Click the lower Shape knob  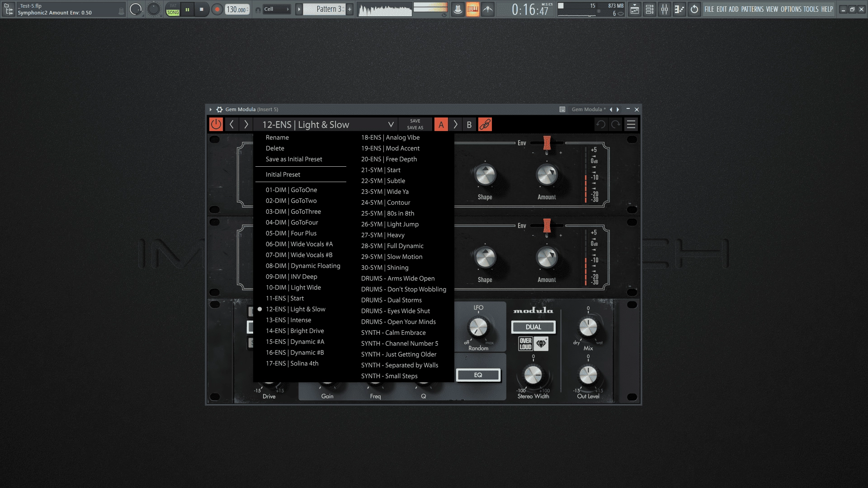[485, 258]
